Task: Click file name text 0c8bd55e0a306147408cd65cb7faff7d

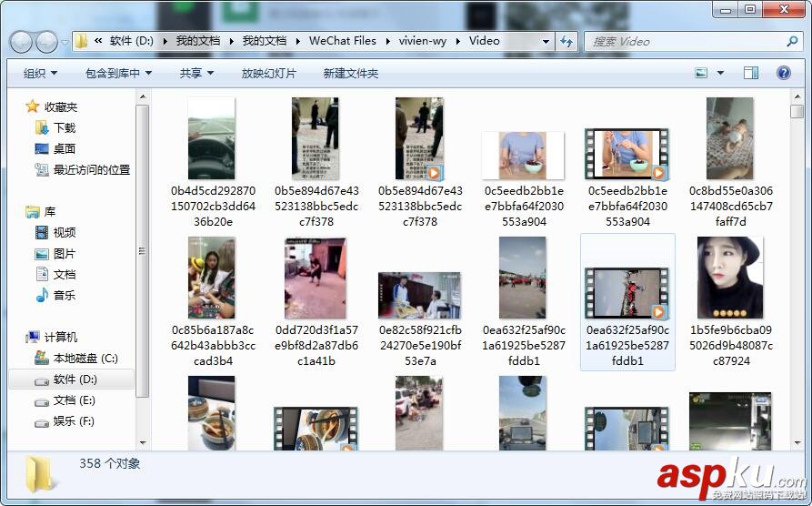Action: point(731,206)
